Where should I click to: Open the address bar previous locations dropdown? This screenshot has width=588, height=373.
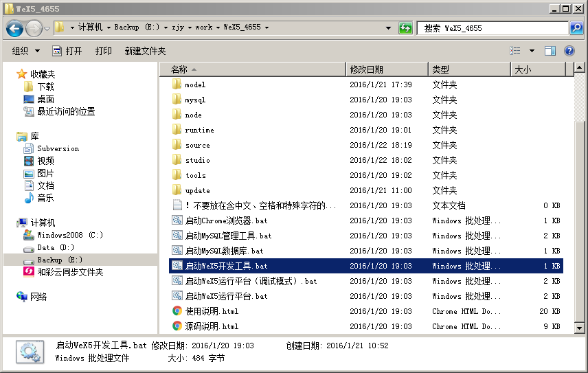point(389,27)
